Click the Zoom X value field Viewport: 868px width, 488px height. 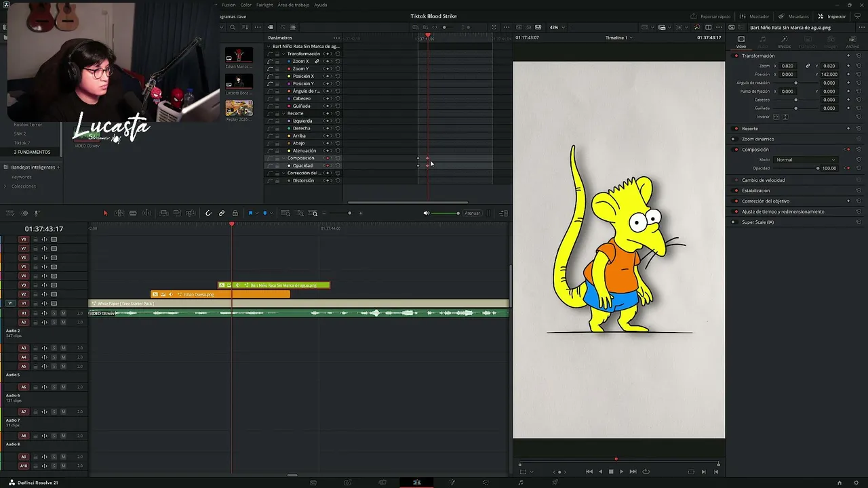pos(787,66)
